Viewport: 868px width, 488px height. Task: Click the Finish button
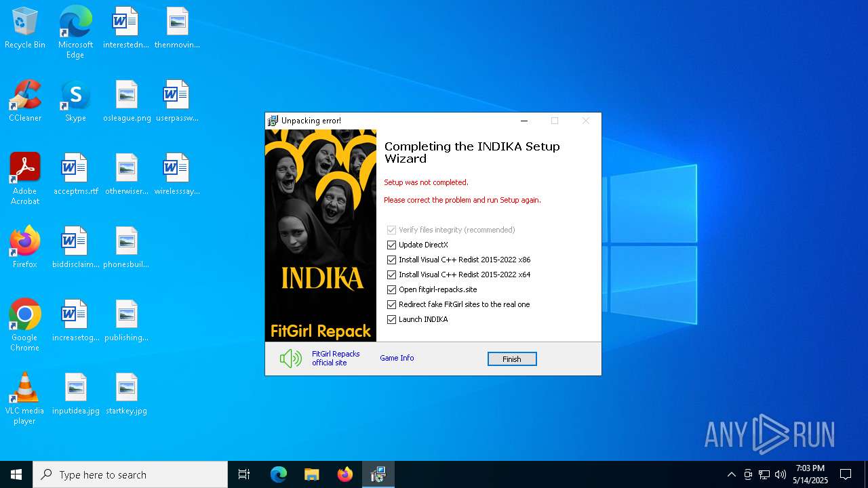click(x=512, y=359)
